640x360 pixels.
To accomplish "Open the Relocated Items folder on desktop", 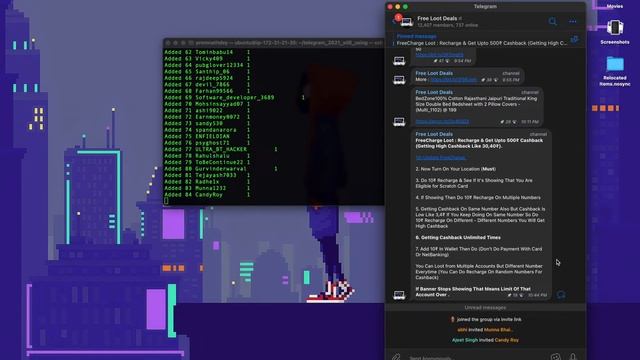I will [615, 71].
